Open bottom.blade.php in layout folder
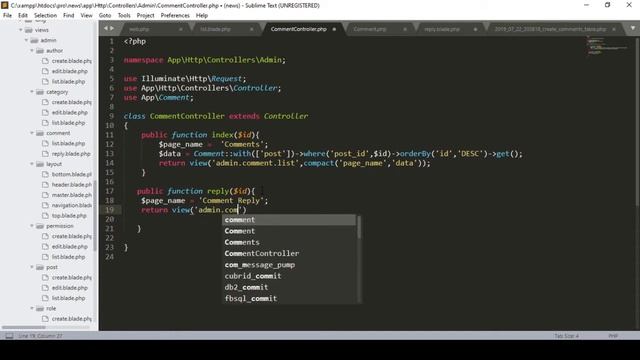The height and width of the screenshot is (360, 640). (x=71, y=174)
